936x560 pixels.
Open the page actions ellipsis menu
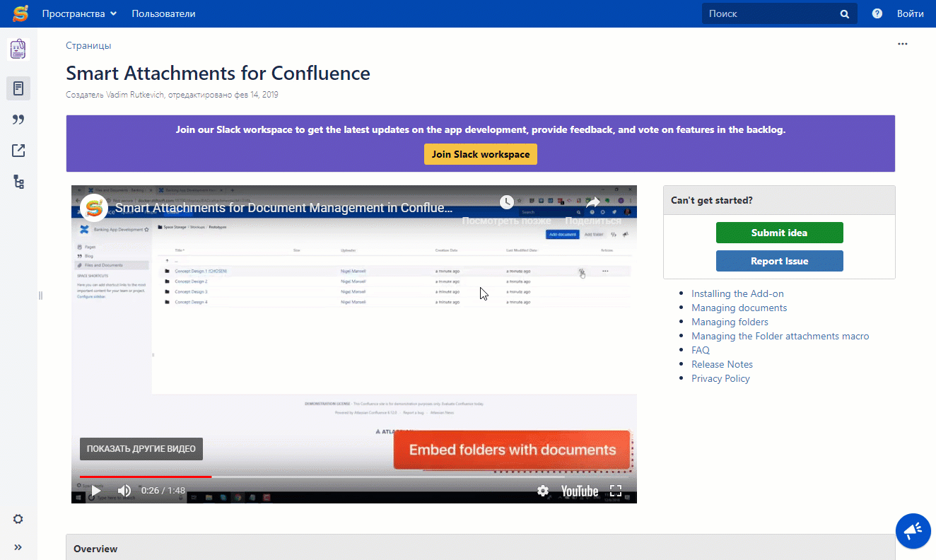coord(902,44)
